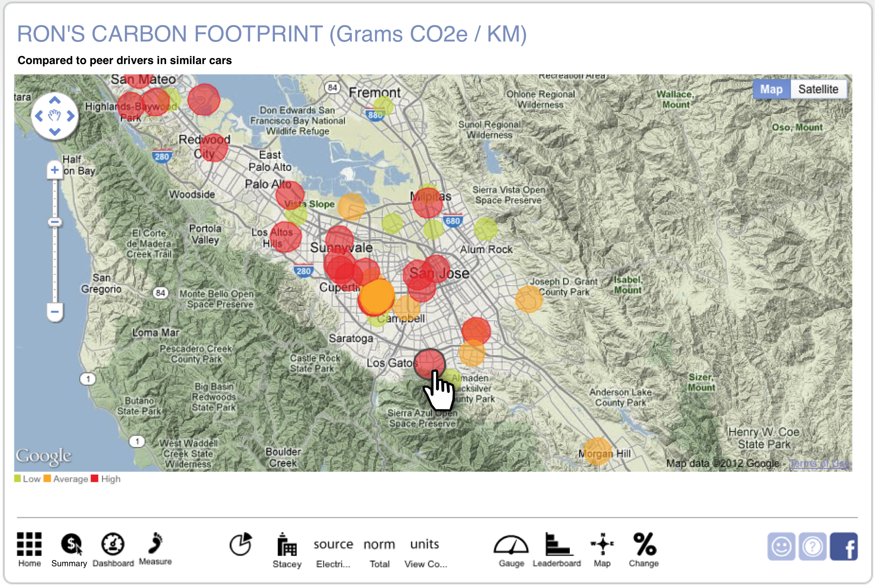Image resolution: width=876 pixels, height=588 pixels.
Task: Select the Stacey building selector
Action: [x=287, y=545]
